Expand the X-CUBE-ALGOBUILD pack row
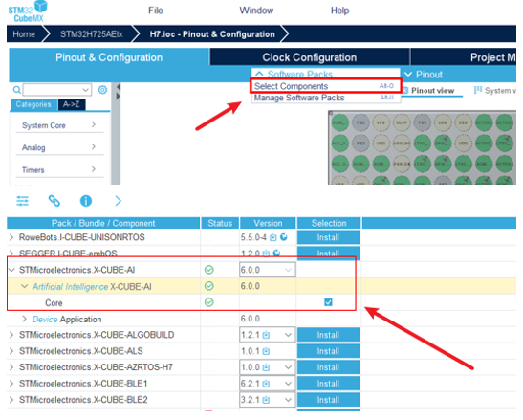523x420 pixels. point(11,335)
